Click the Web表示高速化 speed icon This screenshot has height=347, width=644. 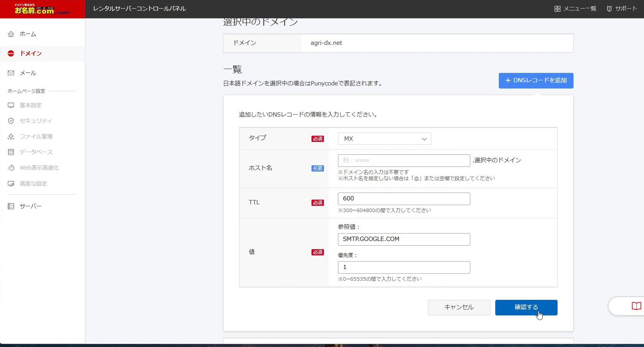click(x=11, y=168)
